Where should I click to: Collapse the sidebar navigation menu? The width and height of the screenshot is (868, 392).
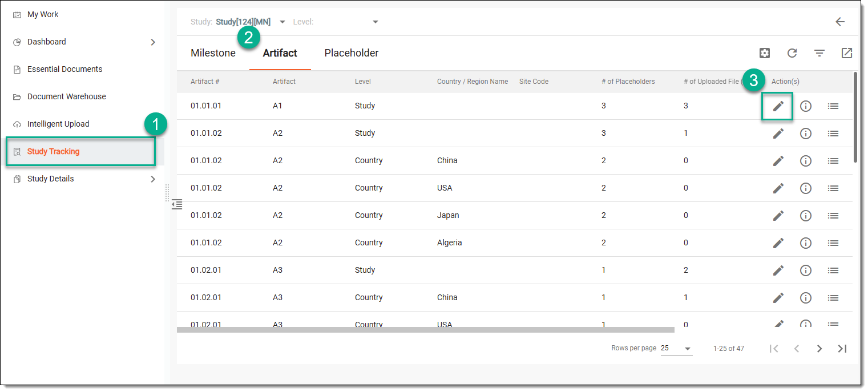[x=177, y=204]
